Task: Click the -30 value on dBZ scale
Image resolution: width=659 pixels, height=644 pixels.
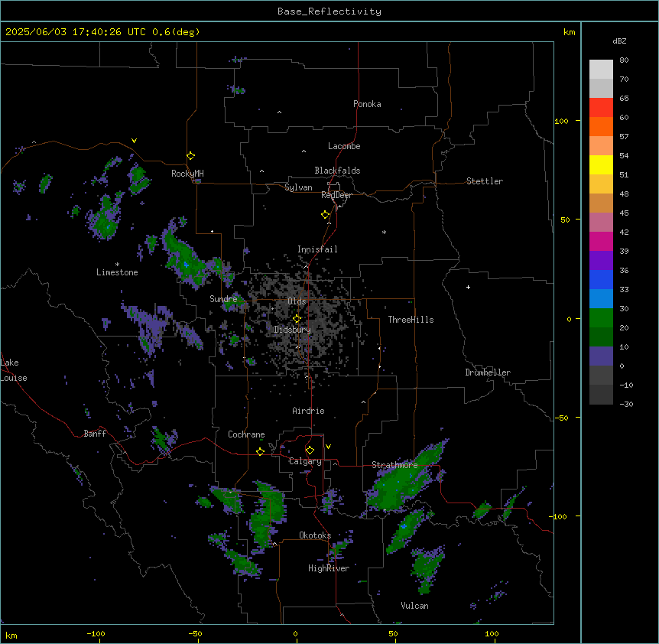Action: (626, 404)
